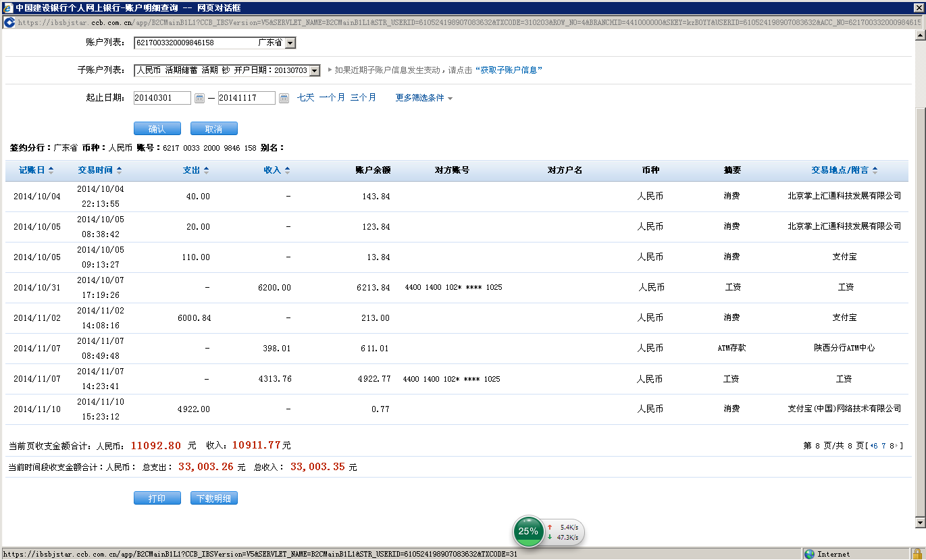Image resolution: width=926 pixels, height=560 pixels.
Task: Open the end date calendar picker
Action: 284,98
